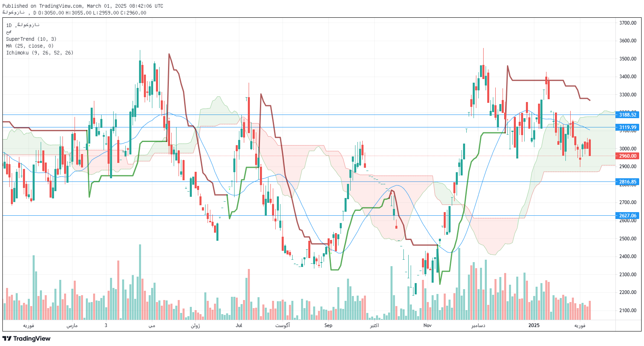The height and width of the screenshot is (346, 644).
Task: Click the blue 3188.52 price level label
Action: tap(627, 115)
